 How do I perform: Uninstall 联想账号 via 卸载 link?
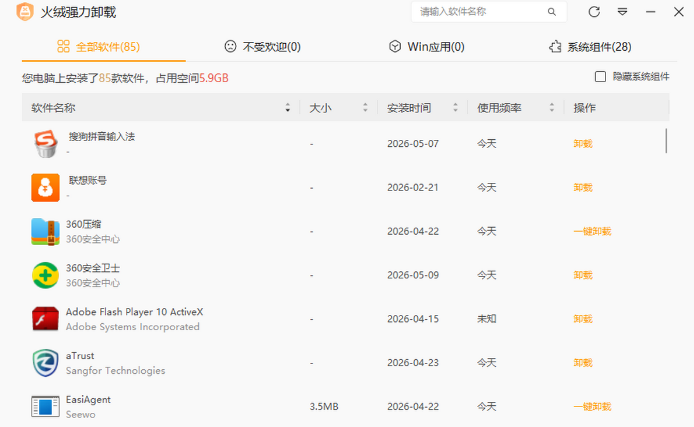tap(583, 188)
